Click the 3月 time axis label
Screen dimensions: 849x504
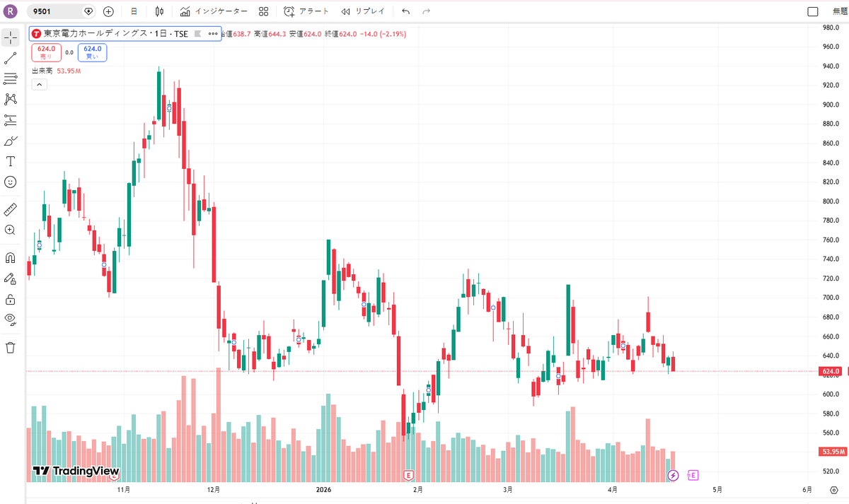[x=507, y=489]
